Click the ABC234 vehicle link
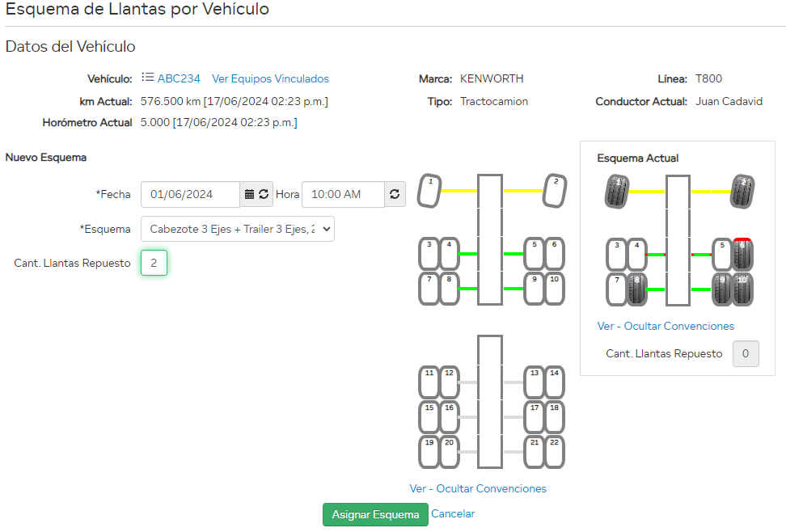The height and width of the screenshot is (532, 786). point(177,78)
